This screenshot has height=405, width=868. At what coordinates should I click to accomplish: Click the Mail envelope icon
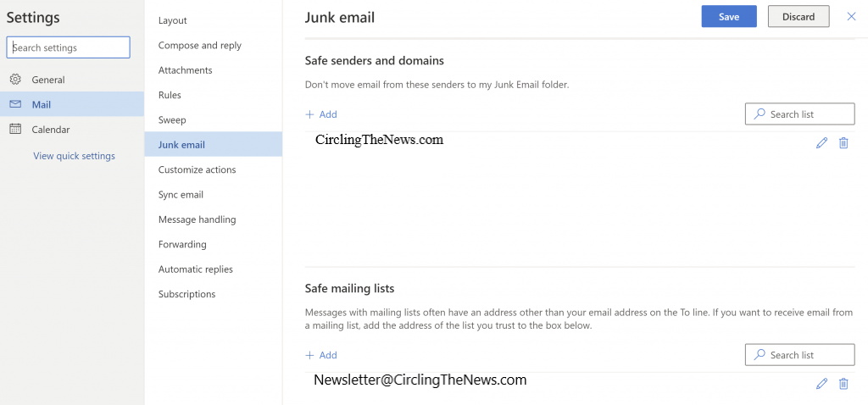click(x=15, y=104)
